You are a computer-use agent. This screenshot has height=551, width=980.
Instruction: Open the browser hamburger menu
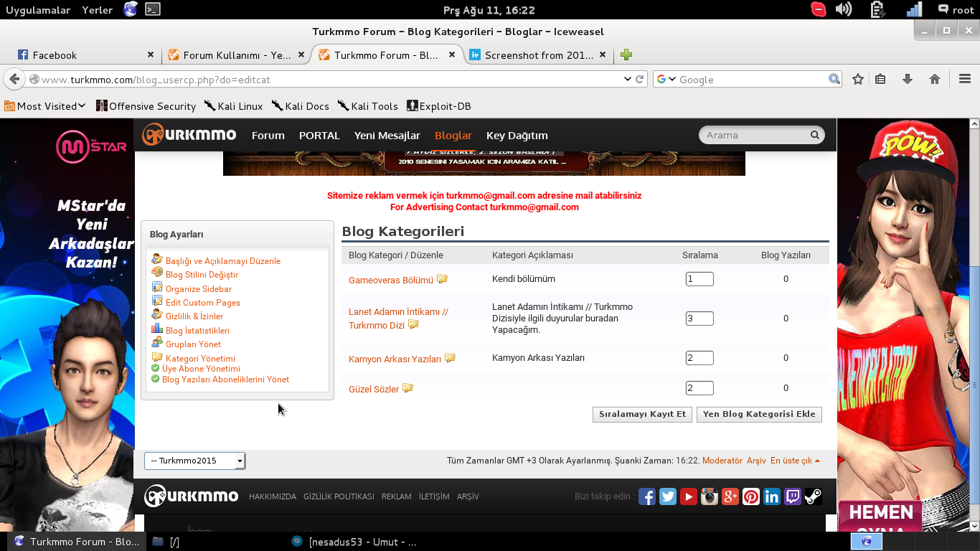tap(965, 79)
